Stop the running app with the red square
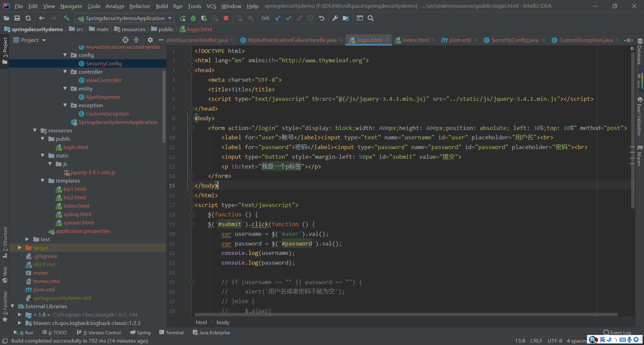This screenshot has height=345, width=644. pyautogui.click(x=226, y=18)
